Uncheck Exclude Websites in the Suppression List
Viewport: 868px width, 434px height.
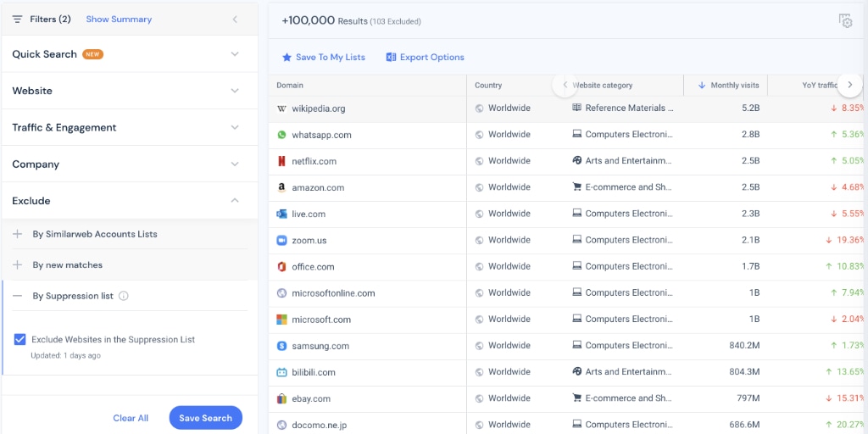(x=20, y=339)
